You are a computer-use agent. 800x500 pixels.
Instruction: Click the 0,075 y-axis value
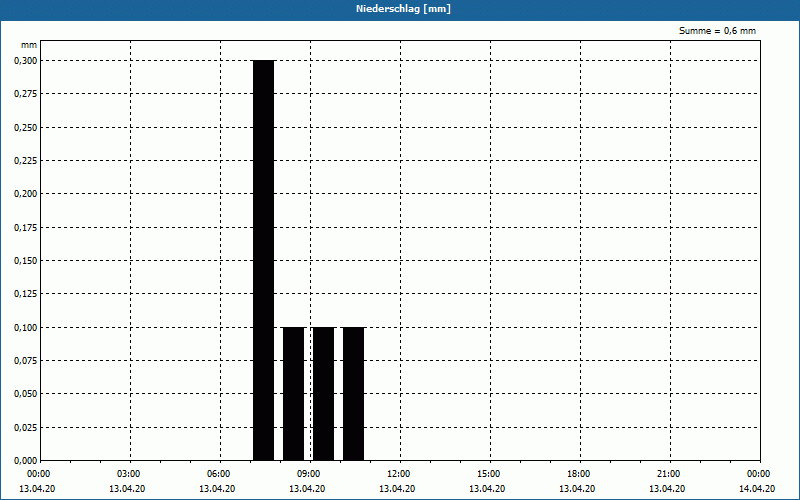pos(26,361)
